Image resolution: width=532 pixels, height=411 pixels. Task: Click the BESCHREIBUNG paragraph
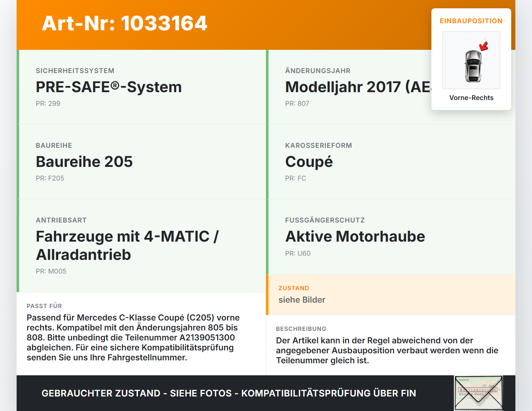point(387,350)
